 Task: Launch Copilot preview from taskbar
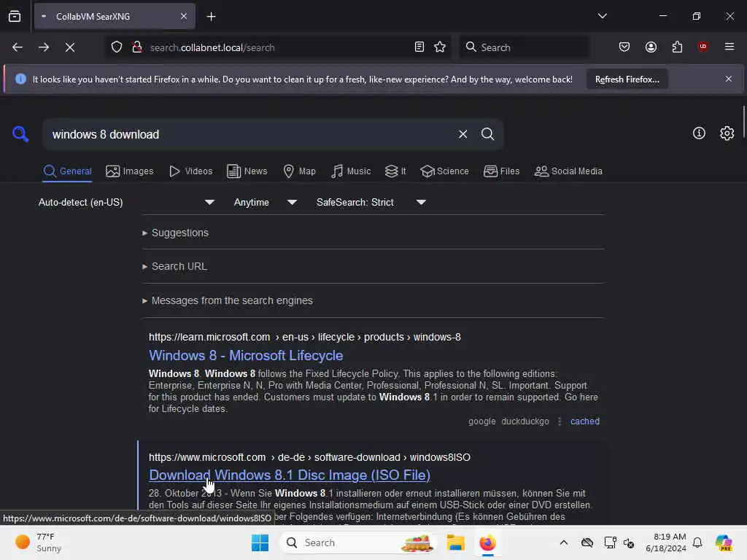(724, 542)
